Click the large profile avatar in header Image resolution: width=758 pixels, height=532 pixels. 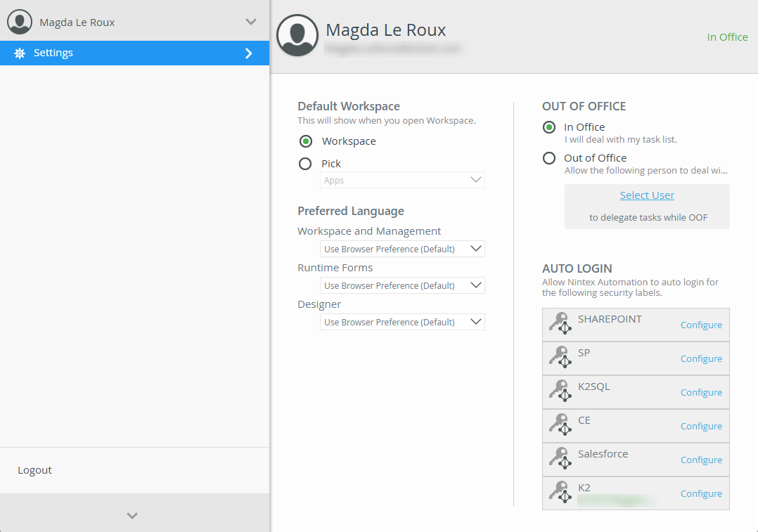tap(297, 35)
